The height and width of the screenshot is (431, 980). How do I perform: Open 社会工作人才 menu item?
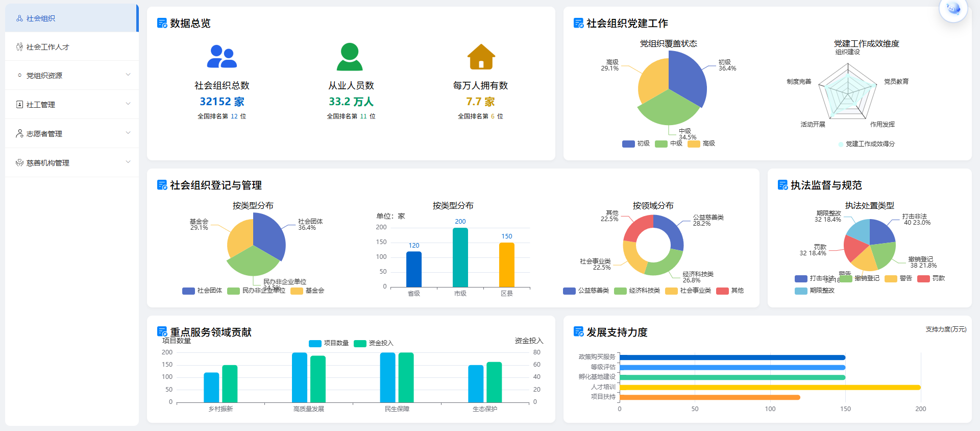47,47
